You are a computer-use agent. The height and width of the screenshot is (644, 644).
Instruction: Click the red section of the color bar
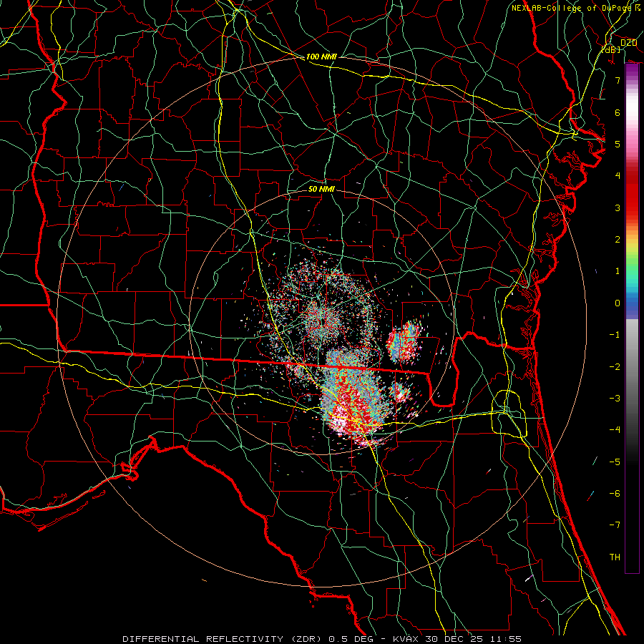point(632,193)
